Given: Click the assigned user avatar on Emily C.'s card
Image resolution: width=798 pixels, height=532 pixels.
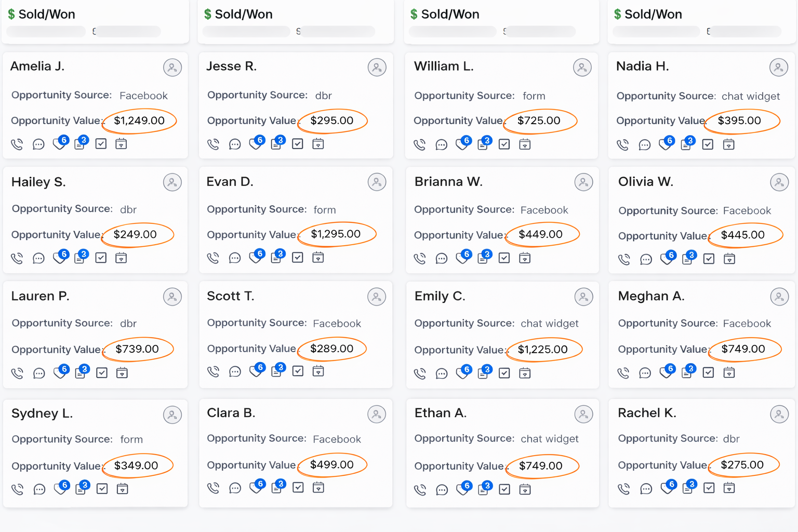Looking at the screenshot, I should 583,297.
